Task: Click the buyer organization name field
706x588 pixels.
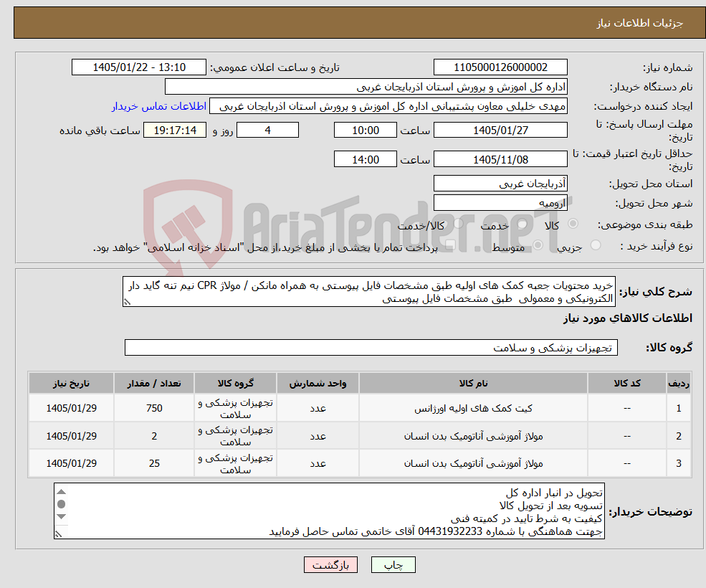Action: tap(366, 87)
